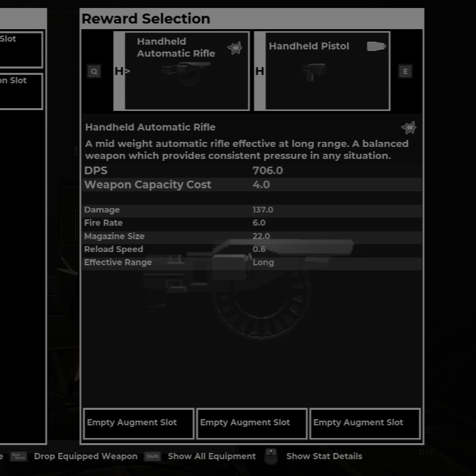Select the last Empty Augment Slot
The image size is (476, 476).
[x=365, y=423]
